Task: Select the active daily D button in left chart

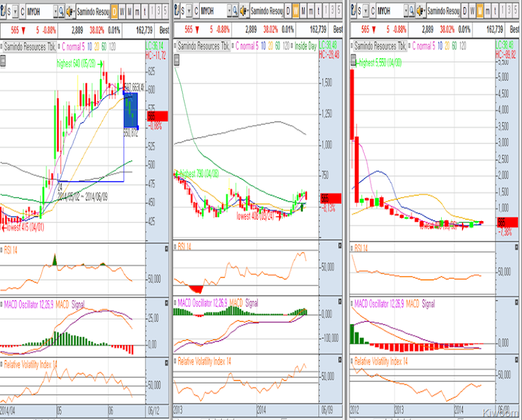Action: (114, 12)
